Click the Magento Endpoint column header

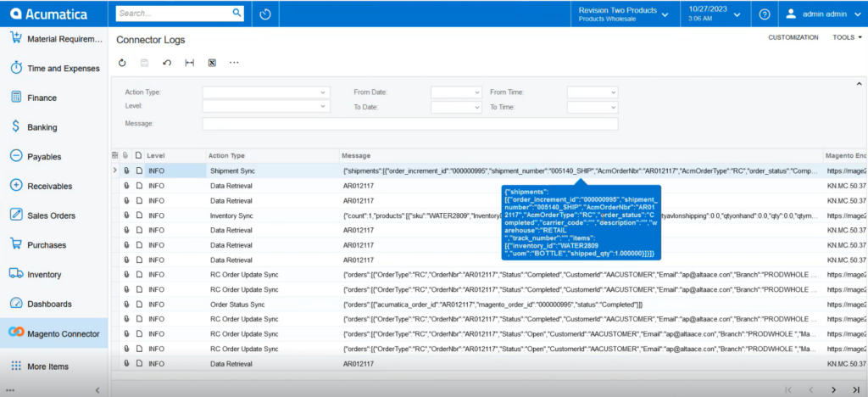click(x=845, y=155)
